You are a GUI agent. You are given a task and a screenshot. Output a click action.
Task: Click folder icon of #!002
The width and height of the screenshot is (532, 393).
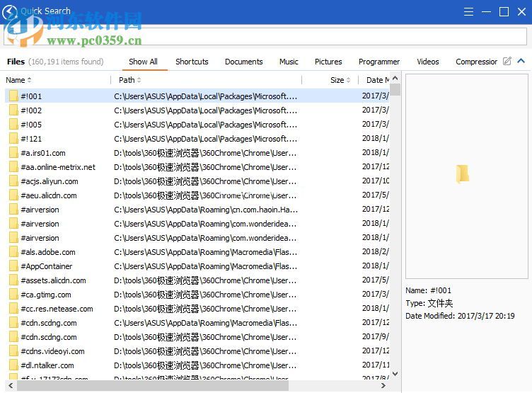click(x=13, y=110)
